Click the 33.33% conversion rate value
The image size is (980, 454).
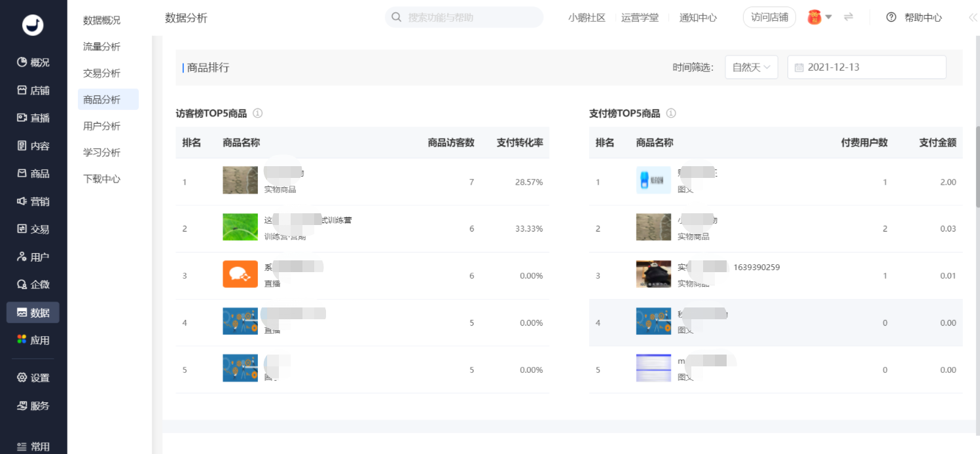click(x=529, y=229)
